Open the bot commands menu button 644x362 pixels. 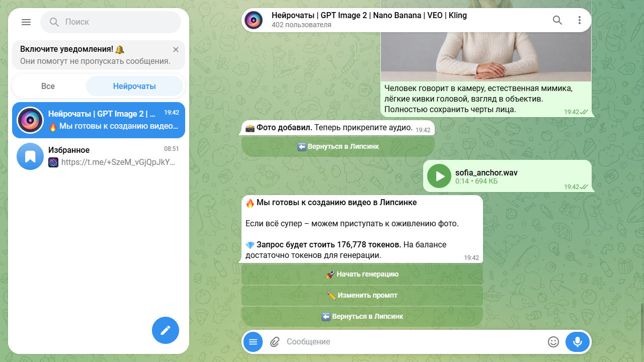click(x=253, y=342)
